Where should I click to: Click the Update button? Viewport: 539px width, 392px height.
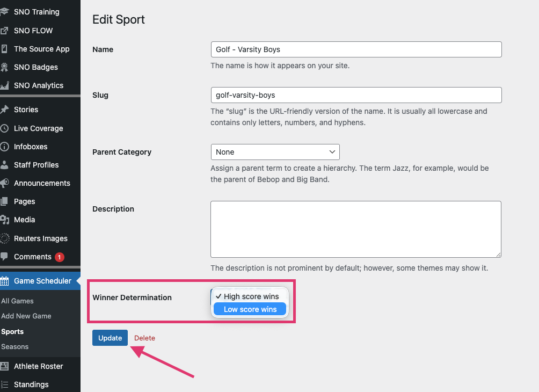click(110, 338)
